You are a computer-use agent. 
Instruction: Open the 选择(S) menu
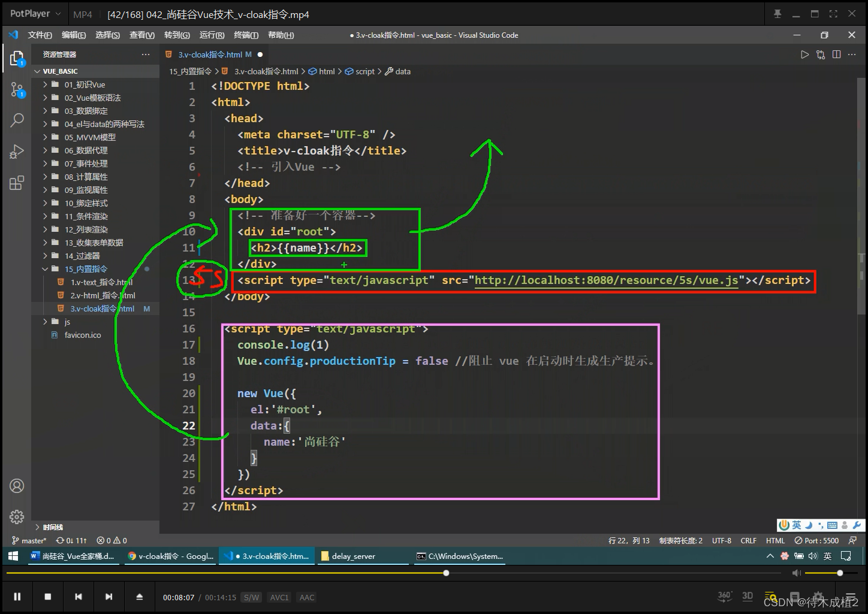(x=107, y=35)
